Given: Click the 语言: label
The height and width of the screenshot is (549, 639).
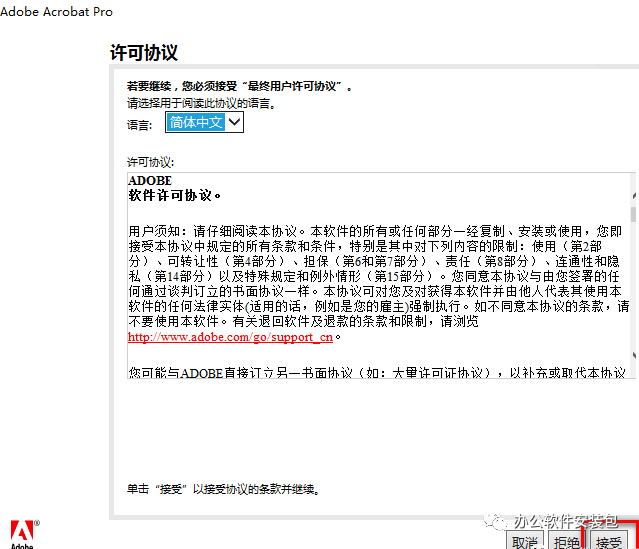Looking at the screenshot, I should pyautogui.click(x=139, y=125).
